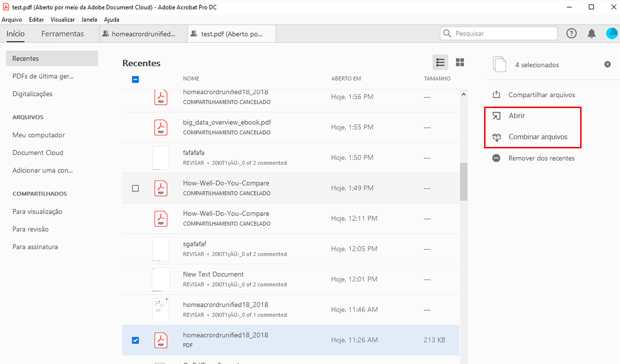Open PDFs de última ger... in sidebar
The width and height of the screenshot is (620, 364).
[43, 76]
